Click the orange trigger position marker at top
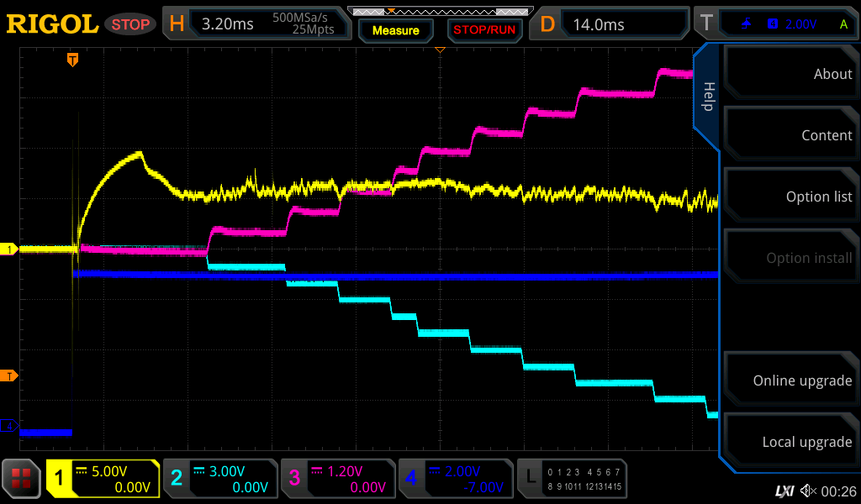Viewport: 861px width, 504px height. pyautogui.click(x=73, y=60)
